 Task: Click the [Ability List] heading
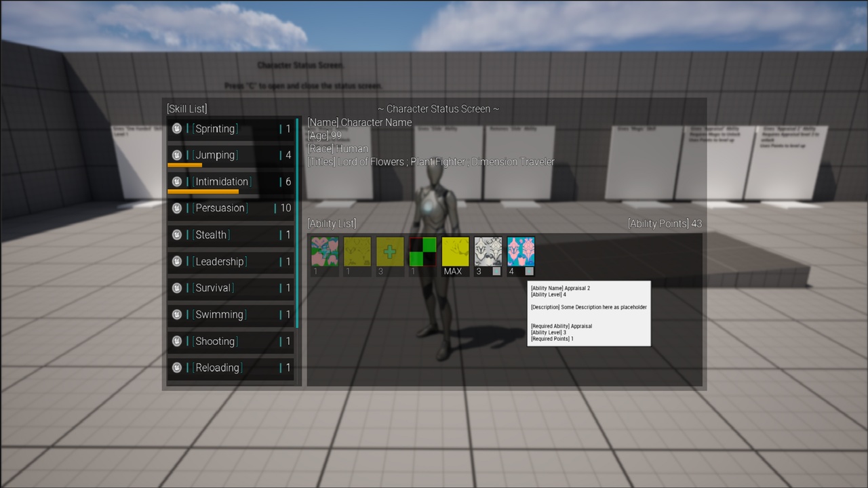tap(332, 223)
